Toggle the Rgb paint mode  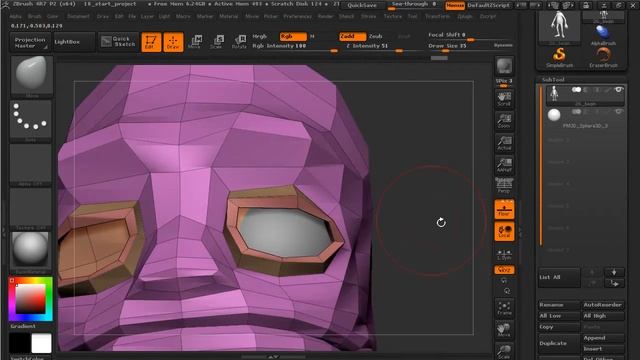coord(293,36)
